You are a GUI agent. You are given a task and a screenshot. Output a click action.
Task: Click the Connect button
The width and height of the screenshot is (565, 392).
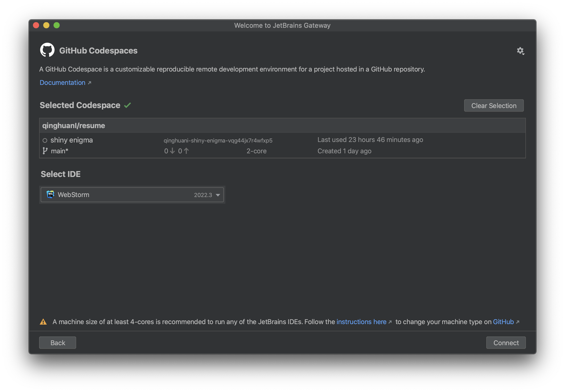click(506, 343)
